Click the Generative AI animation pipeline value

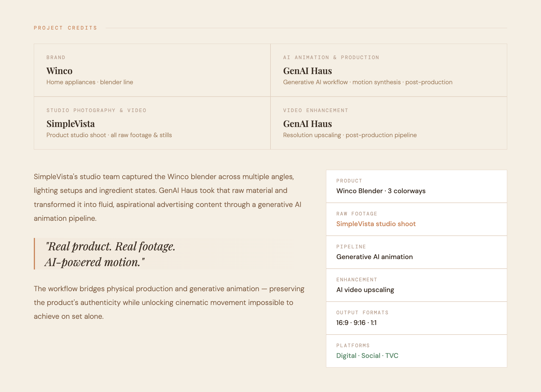pyautogui.click(x=374, y=257)
